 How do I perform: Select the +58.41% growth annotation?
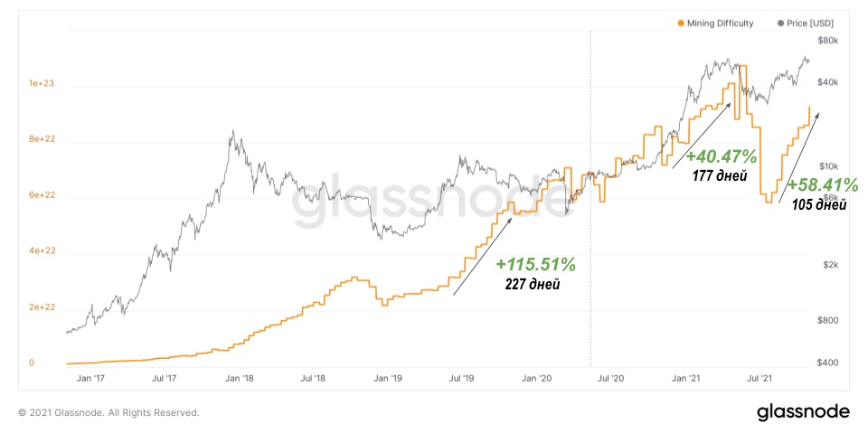click(x=822, y=185)
